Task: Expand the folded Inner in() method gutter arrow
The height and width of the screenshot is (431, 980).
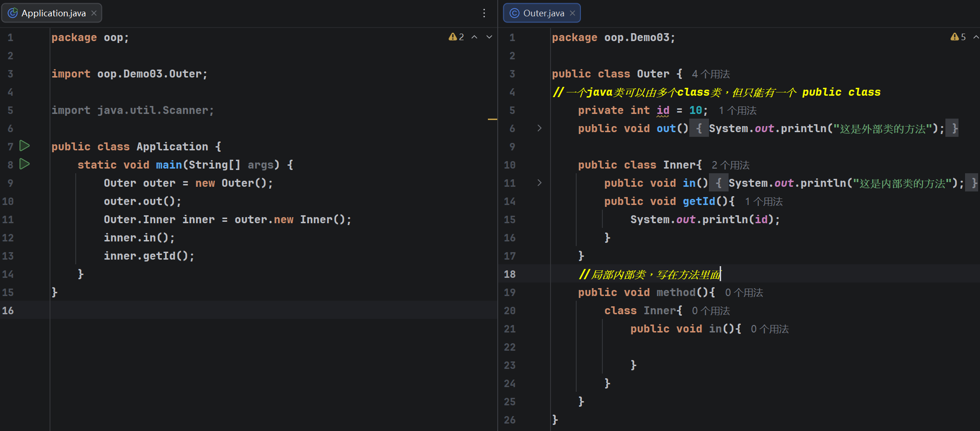Action: click(x=539, y=183)
